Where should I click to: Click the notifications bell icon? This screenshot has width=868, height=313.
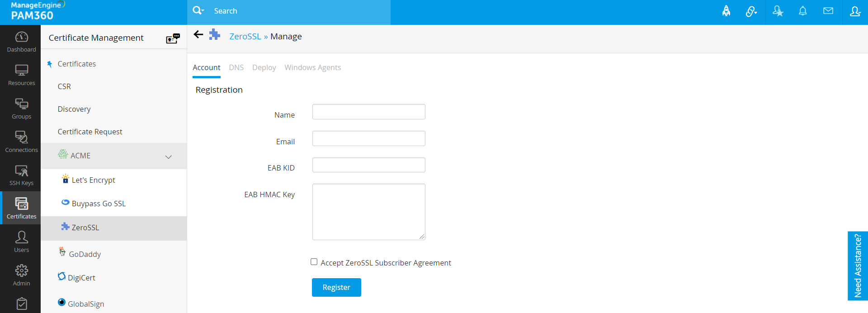tap(802, 11)
